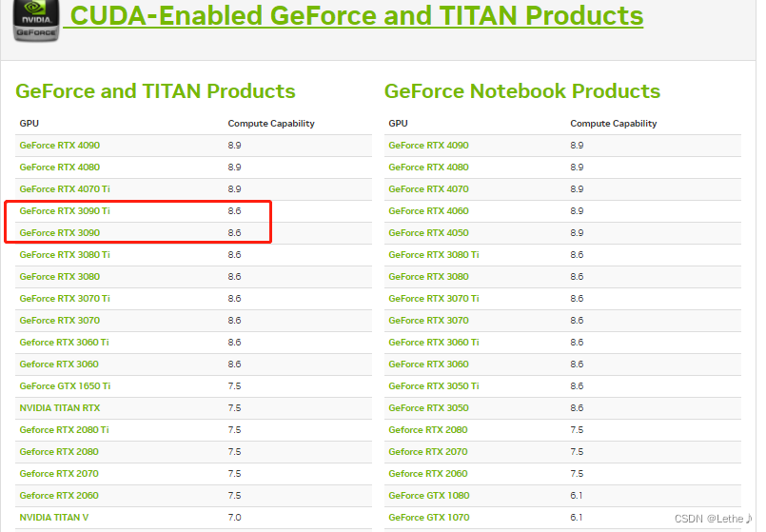Image resolution: width=766 pixels, height=532 pixels.
Task: Open desktop GeForce RTX 3070 Ti link
Action: pos(65,299)
